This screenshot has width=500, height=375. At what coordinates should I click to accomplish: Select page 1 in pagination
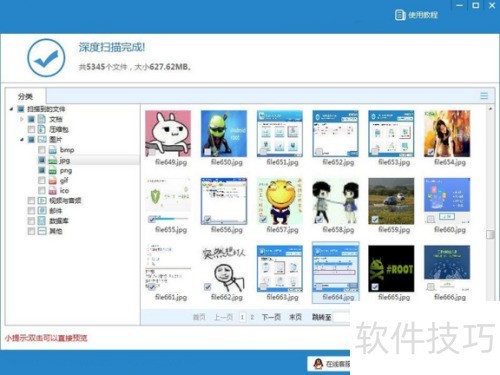[242, 317]
